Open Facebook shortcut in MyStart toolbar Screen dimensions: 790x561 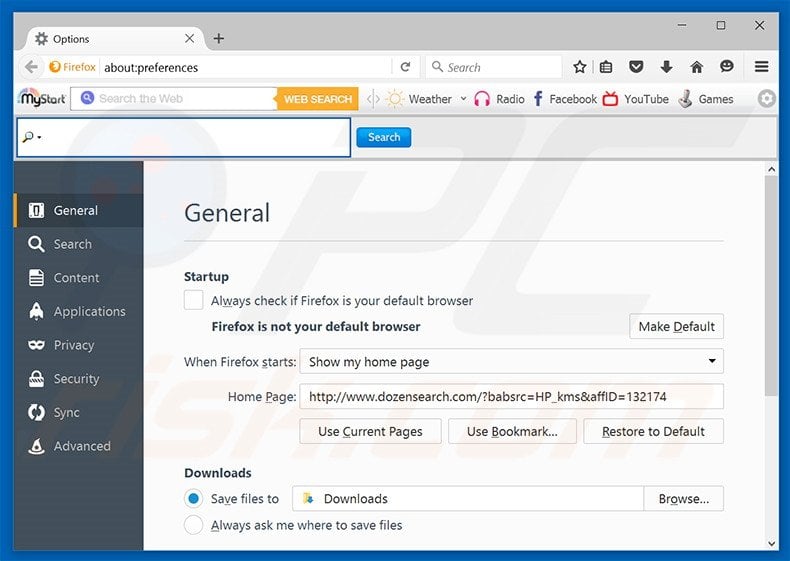click(x=565, y=99)
